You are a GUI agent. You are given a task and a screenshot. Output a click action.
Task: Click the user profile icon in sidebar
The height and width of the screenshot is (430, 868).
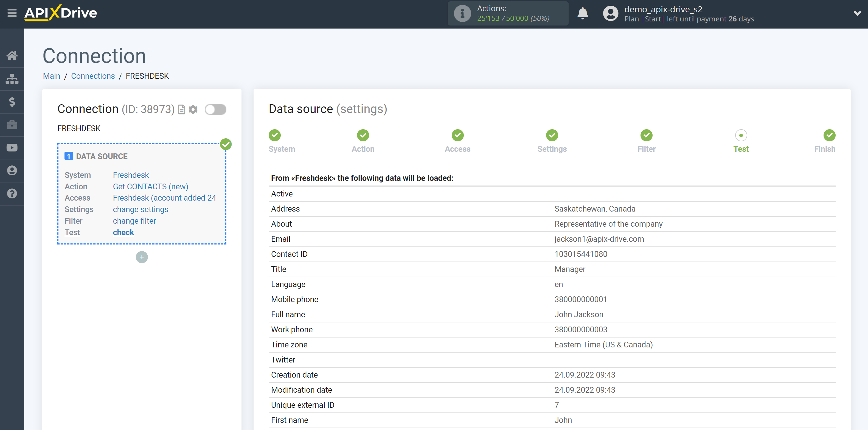12,170
